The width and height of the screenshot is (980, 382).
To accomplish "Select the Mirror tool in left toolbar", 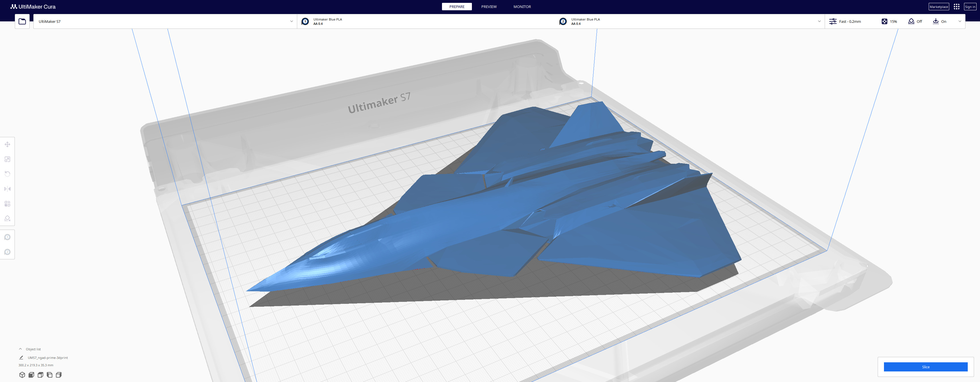I will (x=7, y=189).
